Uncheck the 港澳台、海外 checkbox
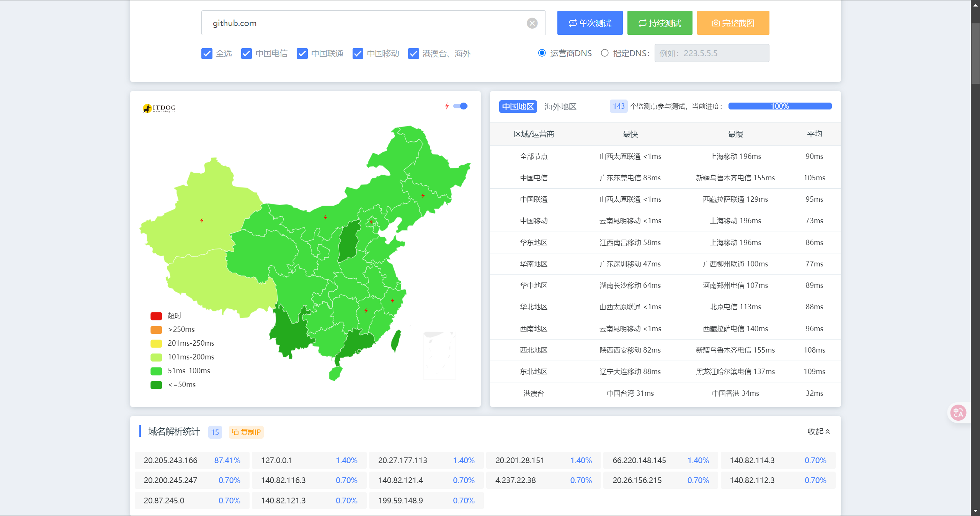Image resolution: width=980 pixels, height=516 pixels. (413, 54)
